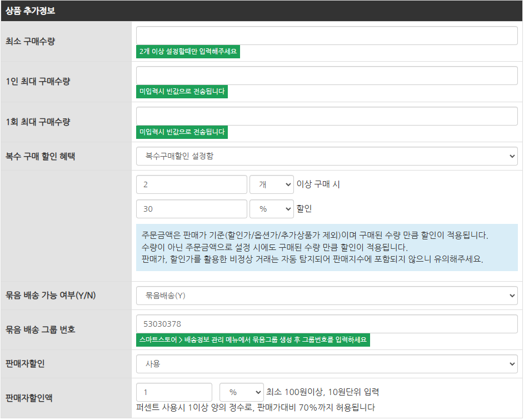Click the green hint '2개 이상 설정할때만 입력해주세요'
The width and height of the screenshot is (524, 420).
[x=188, y=52]
